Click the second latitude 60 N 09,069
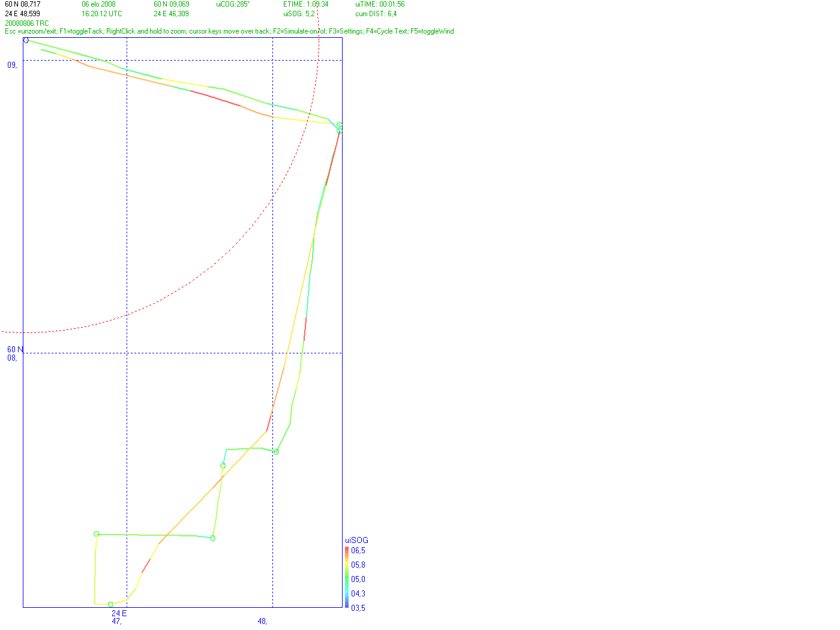This screenshot has height=630, width=840. tap(172, 4)
